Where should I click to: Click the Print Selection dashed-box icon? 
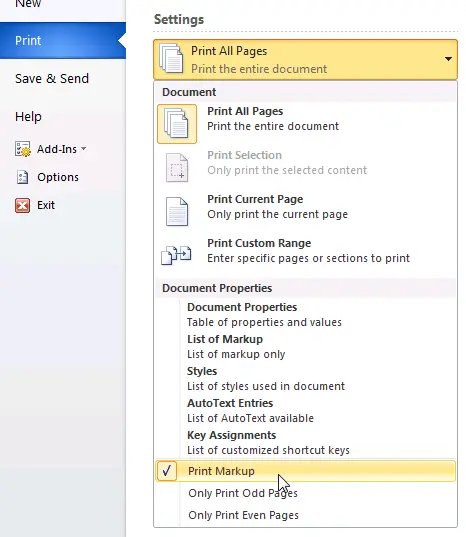(177, 167)
